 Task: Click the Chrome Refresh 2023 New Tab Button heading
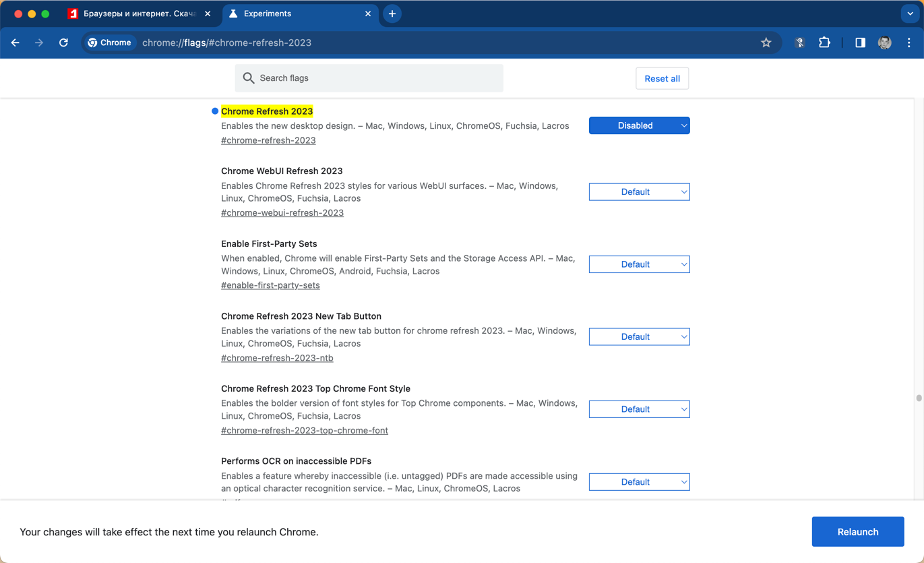301,316
